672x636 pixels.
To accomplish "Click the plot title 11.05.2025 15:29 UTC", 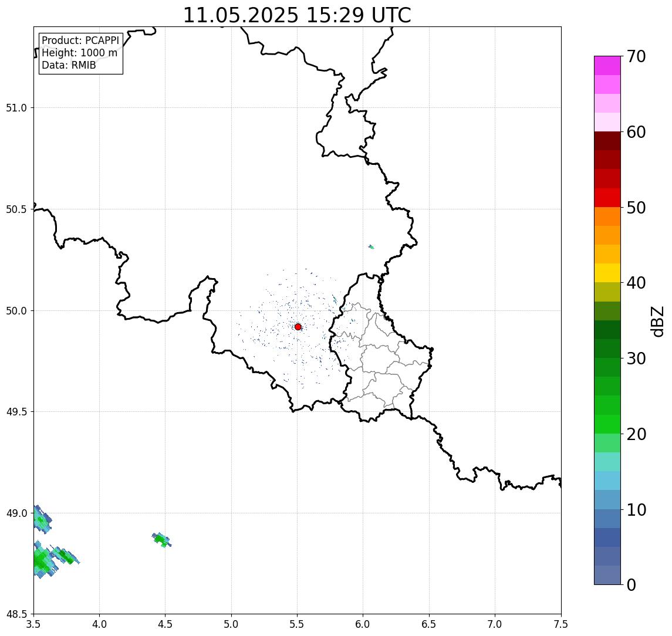I will pyautogui.click(x=297, y=15).
